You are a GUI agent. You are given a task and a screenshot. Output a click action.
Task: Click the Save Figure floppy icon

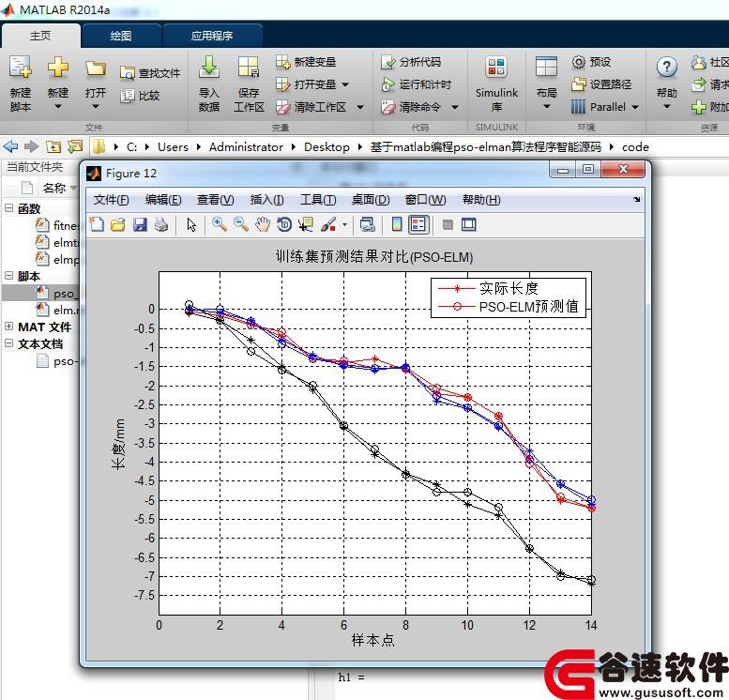click(x=140, y=224)
